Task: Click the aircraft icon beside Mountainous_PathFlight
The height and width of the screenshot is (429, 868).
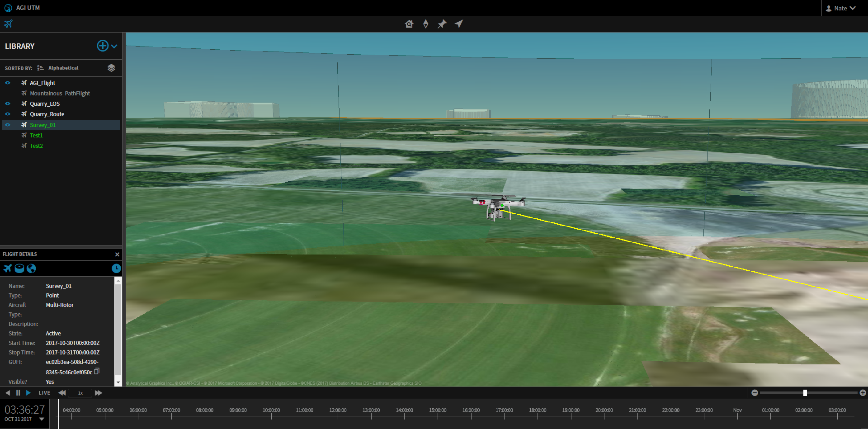Action: (24, 93)
